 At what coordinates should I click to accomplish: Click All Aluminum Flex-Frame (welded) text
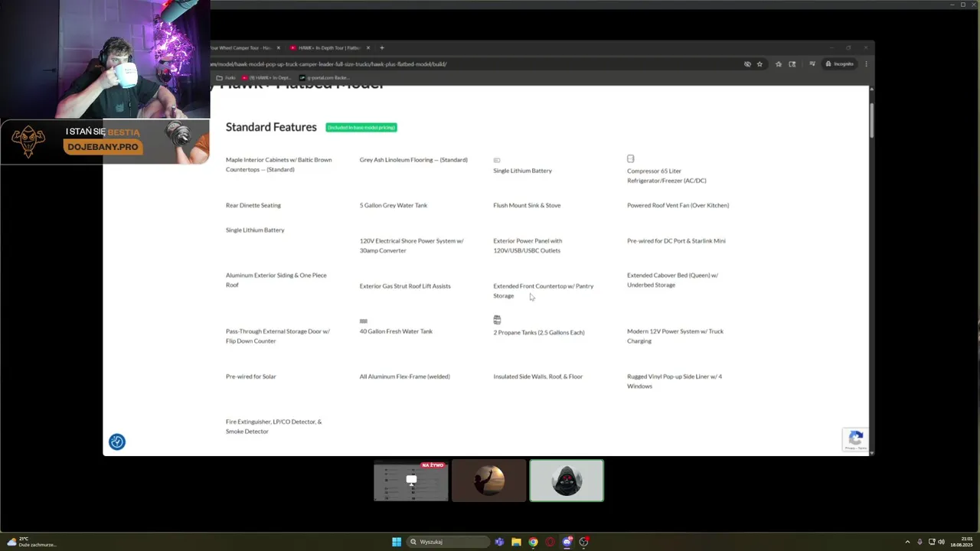click(x=405, y=377)
